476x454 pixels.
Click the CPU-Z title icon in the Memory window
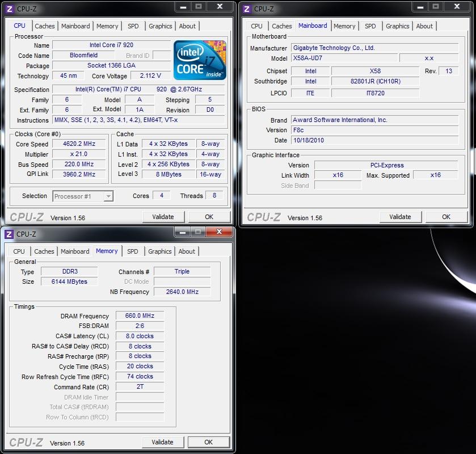tap(9, 234)
